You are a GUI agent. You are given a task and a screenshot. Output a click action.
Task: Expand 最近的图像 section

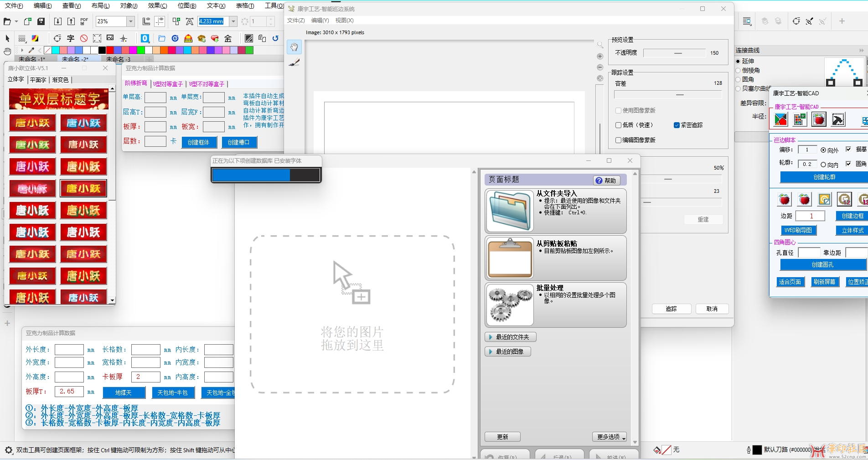[x=507, y=351]
